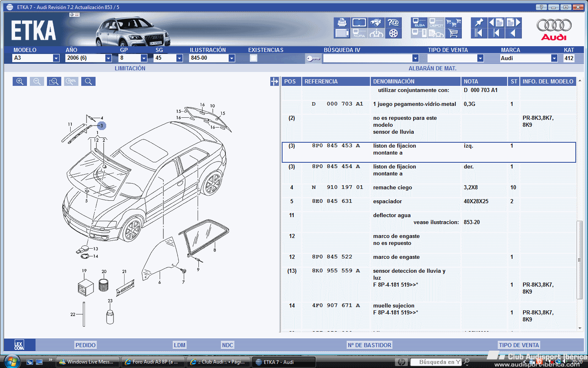Toggle the EXISTENCIAS checkbox
The width and height of the screenshot is (588, 368).
254,58
